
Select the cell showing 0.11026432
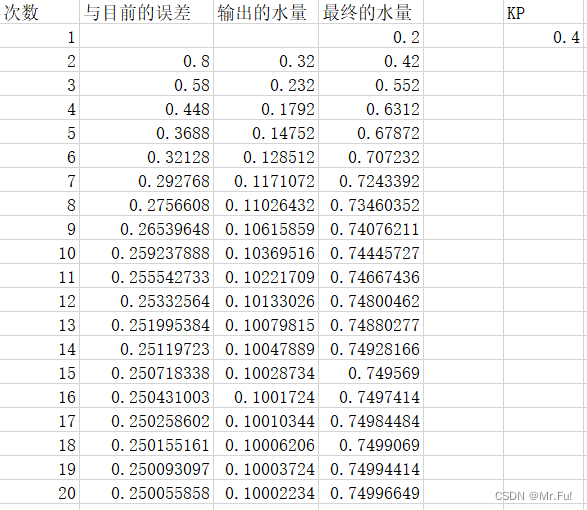click(x=266, y=204)
